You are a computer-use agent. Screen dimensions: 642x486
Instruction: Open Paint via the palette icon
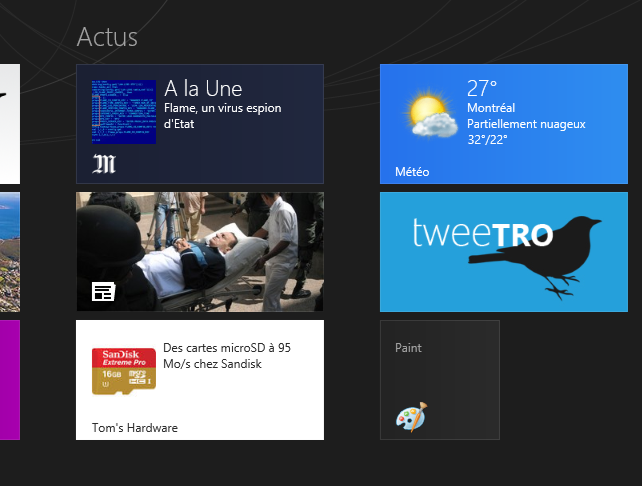coord(410,416)
